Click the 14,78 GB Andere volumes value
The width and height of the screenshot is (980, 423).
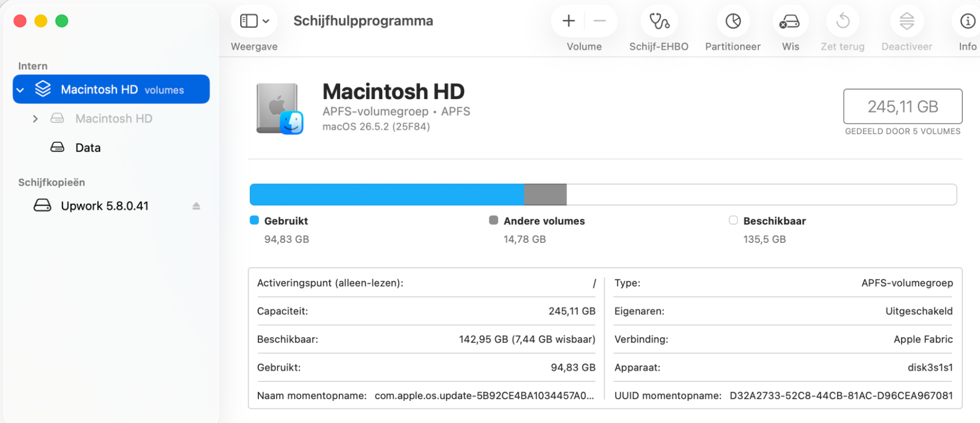(x=525, y=239)
